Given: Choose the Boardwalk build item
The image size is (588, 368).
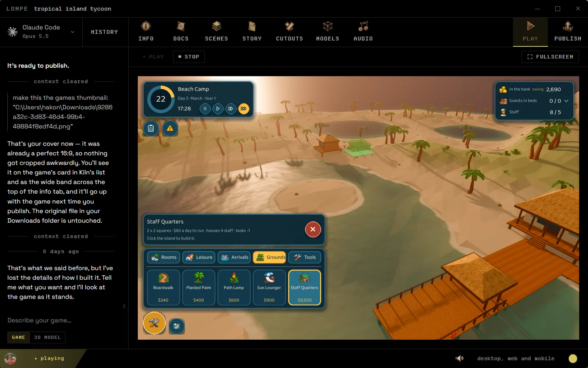Looking at the screenshot, I should click(164, 288).
